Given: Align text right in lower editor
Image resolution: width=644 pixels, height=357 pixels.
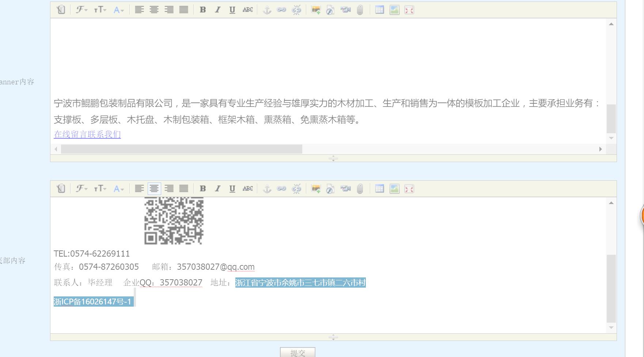Looking at the screenshot, I should [x=169, y=189].
